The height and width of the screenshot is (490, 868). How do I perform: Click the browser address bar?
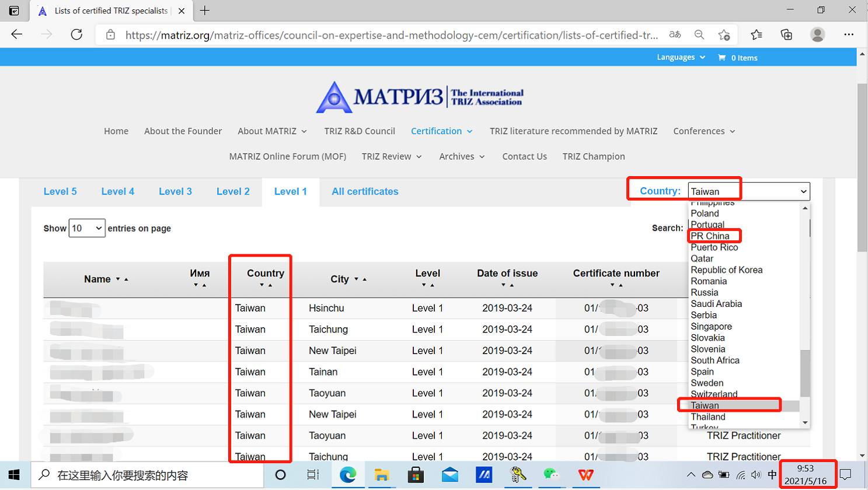[x=391, y=35]
